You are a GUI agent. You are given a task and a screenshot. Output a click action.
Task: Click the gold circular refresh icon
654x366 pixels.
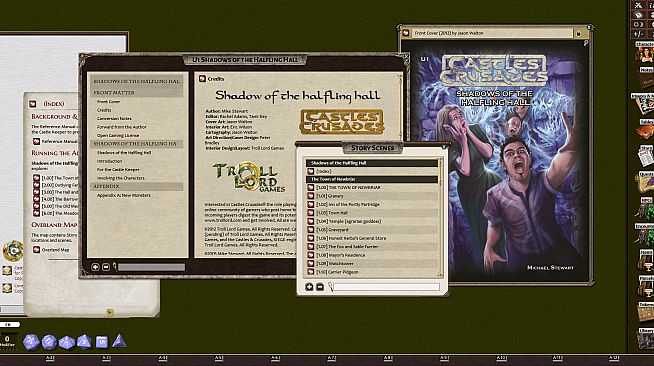(13, 251)
